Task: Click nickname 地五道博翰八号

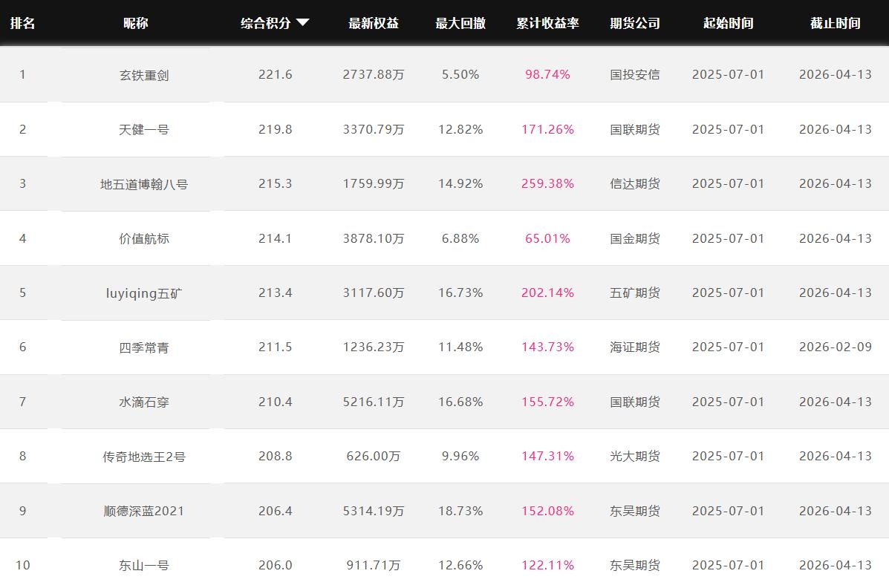Action: [144, 184]
